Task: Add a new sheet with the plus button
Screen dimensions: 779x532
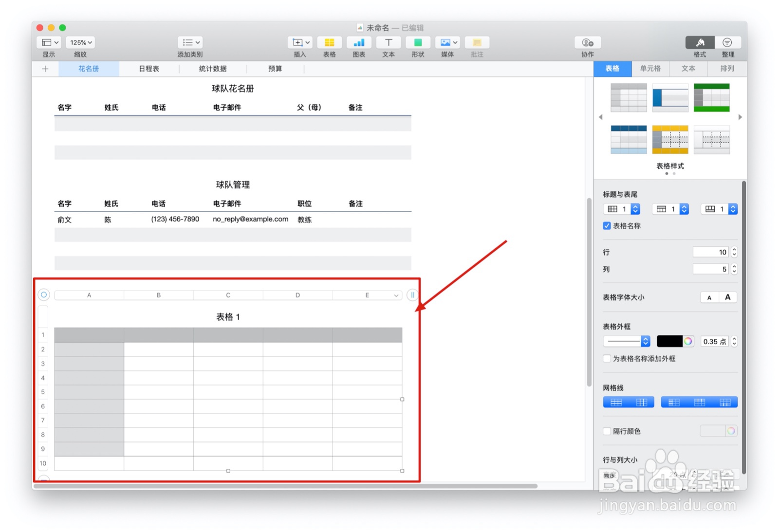Action: pos(45,69)
